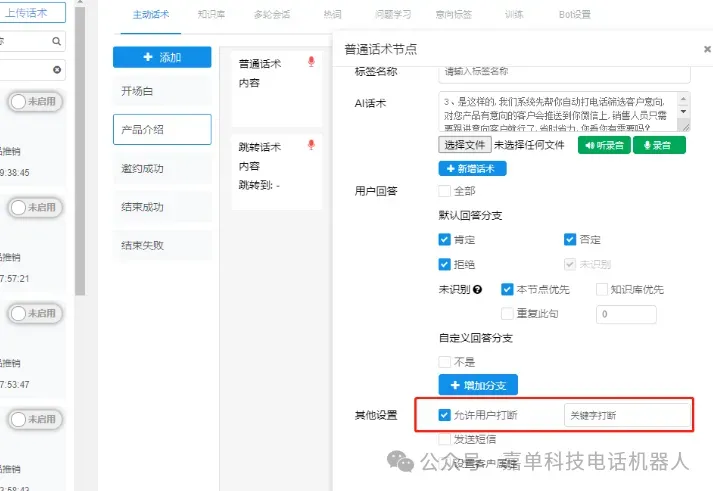Screen dimensions: 713x491
Task: Toggle the 允许用户打断 checkbox
Action: point(444,415)
